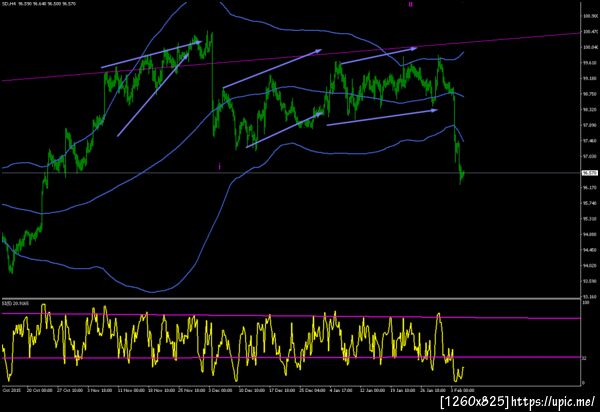Click the '12 Jan 00:00' date label

point(372,391)
